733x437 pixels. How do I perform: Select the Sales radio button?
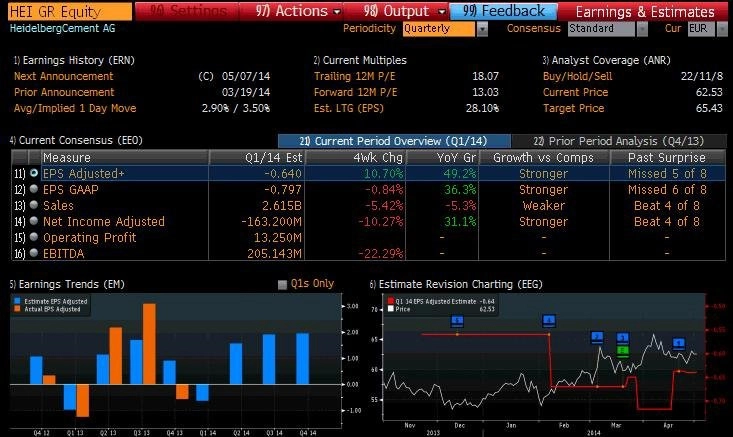pos(34,205)
